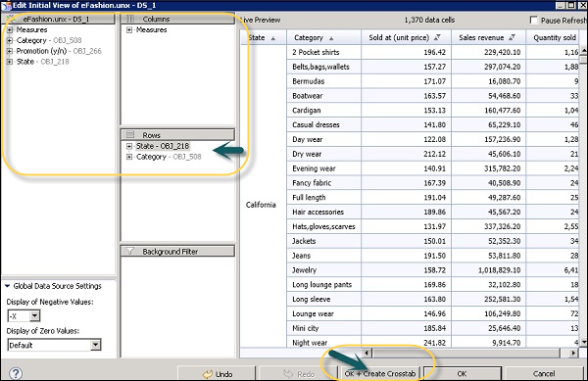This screenshot has height=381, width=588.
Task: Expand Category - OBJ_508 under Rows
Action: (129, 157)
